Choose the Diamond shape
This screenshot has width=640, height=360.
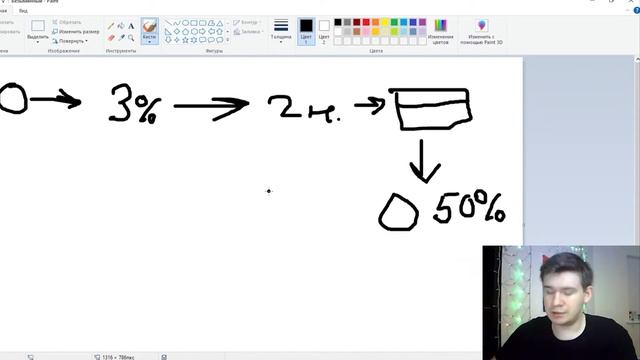[x=177, y=31]
